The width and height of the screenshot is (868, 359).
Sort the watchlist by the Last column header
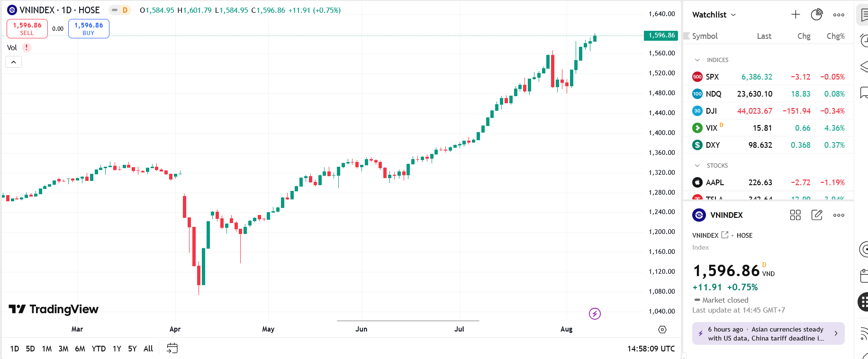764,36
